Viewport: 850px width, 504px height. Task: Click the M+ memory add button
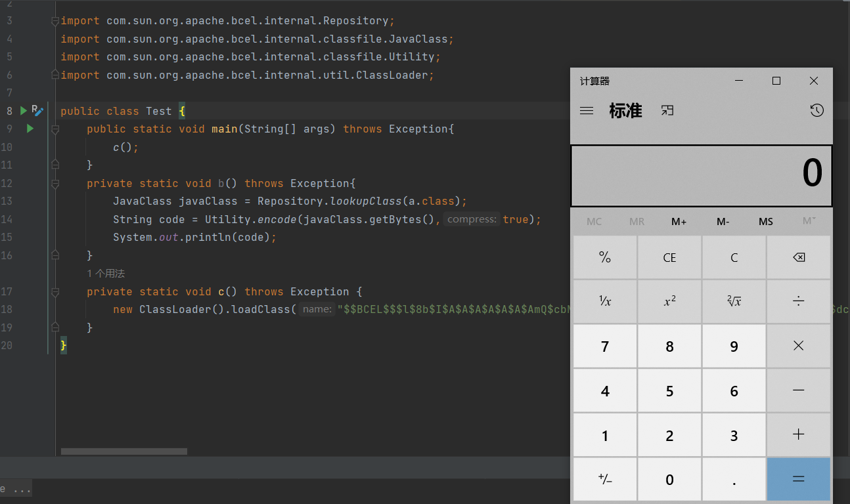pos(679,222)
